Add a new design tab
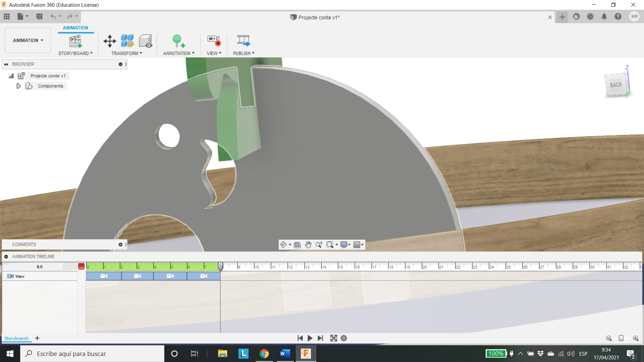Image resolution: width=644 pixels, height=362 pixels. pos(562,17)
